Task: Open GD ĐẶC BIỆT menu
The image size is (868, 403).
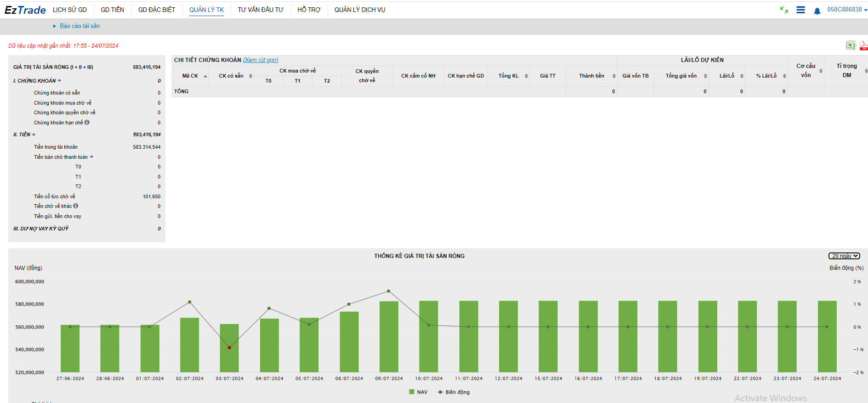Action: click(157, 10)
